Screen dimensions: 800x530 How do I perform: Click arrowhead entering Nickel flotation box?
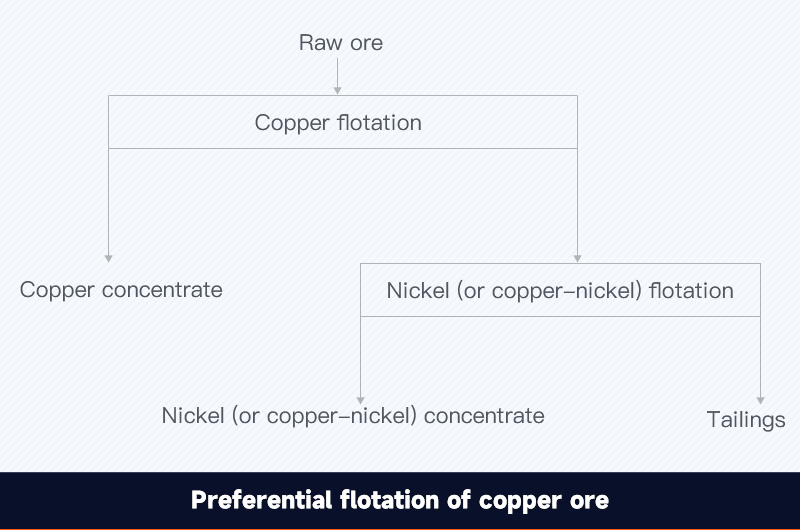tap(577, 259)
